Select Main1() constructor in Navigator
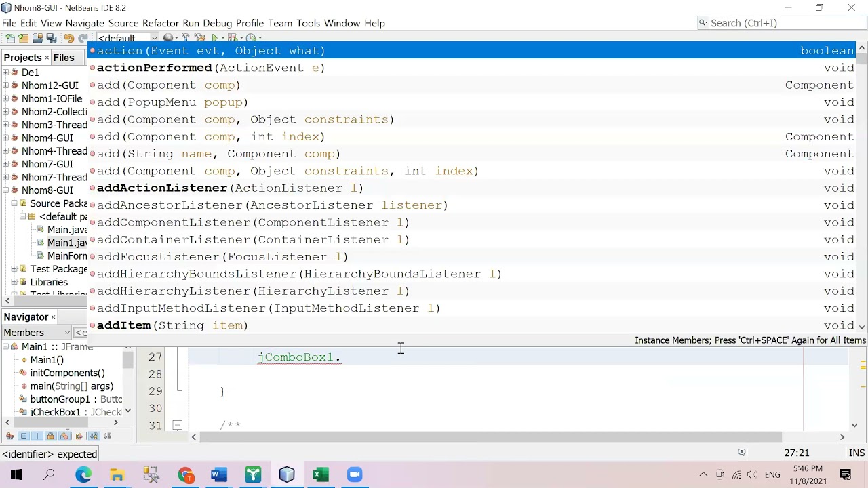Viewport: 868px width, 488px height. point(46,360)
